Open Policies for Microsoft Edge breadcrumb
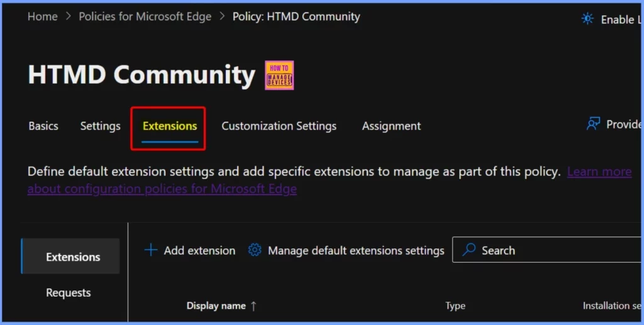 (145, 17)
